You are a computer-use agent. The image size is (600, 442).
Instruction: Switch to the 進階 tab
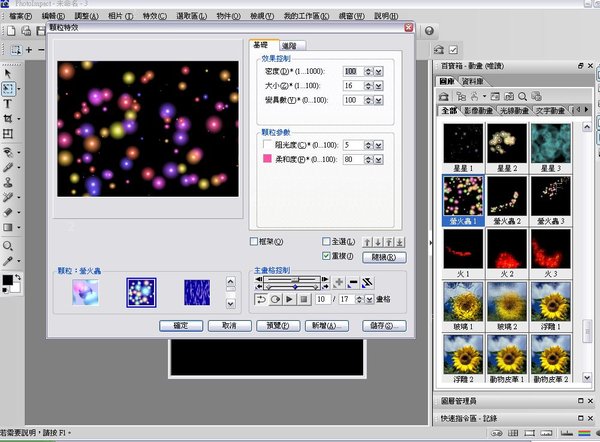(x=294, y=45)
